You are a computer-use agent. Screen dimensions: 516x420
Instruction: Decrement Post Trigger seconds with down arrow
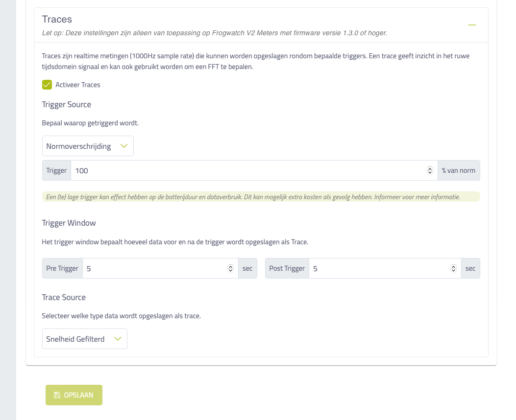tap(453, 271)
